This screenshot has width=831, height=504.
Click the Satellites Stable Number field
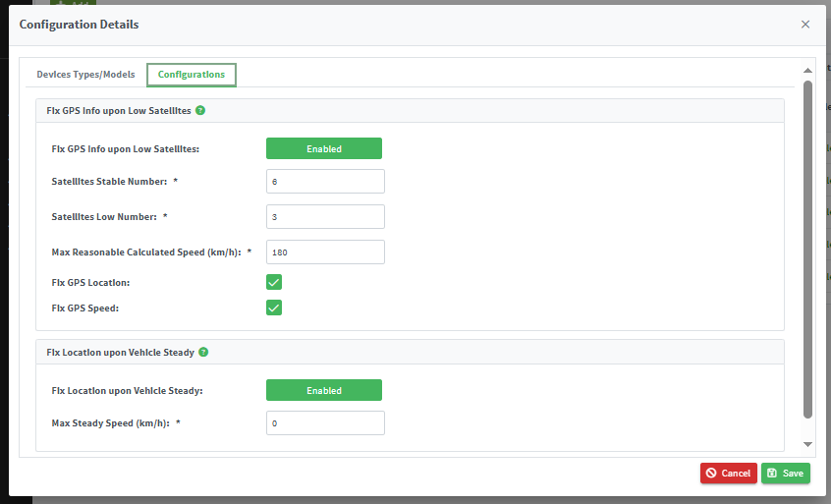pos(325,182)
